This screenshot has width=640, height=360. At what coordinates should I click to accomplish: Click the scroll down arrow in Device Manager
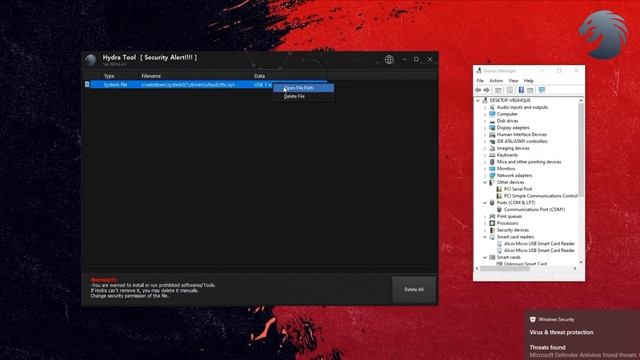[x=581, y=262]
